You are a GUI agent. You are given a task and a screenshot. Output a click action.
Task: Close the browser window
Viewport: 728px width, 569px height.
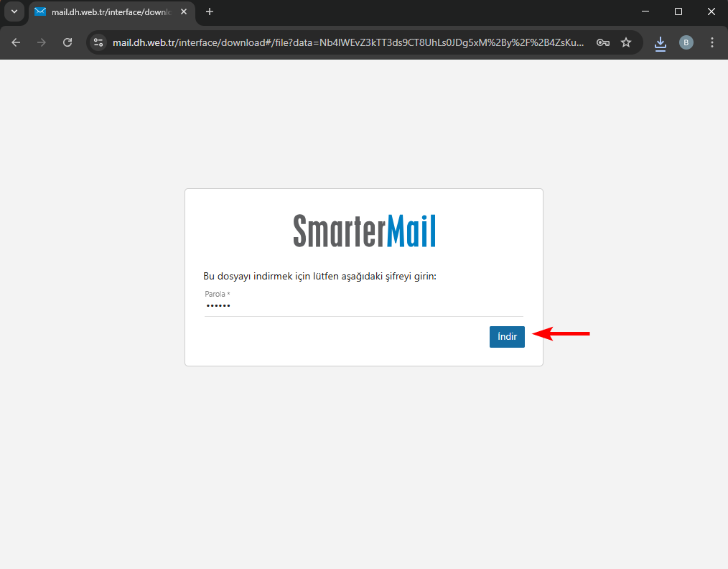click(x=711, y=11)
